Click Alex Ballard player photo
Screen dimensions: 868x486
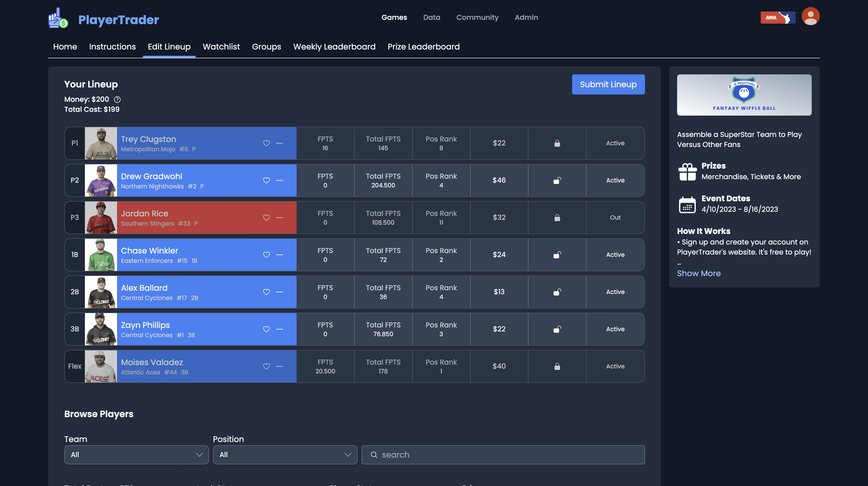click(101, 292)
